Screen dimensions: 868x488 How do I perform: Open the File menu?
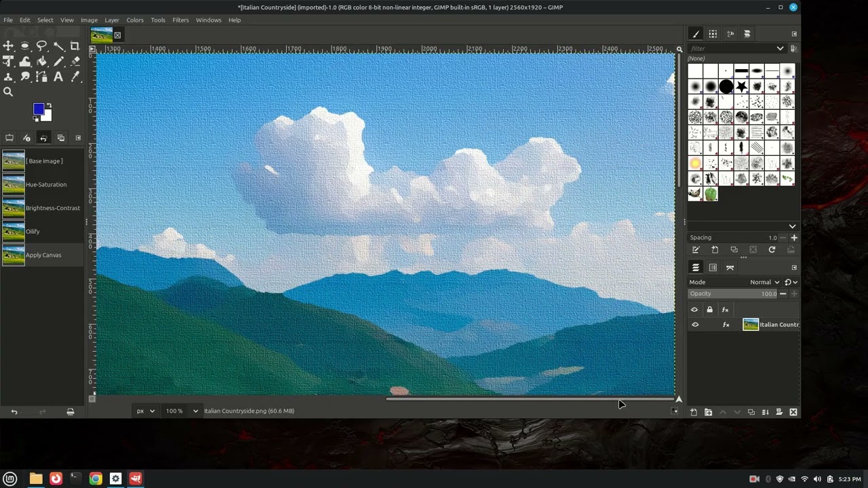[x=8, y=20]
